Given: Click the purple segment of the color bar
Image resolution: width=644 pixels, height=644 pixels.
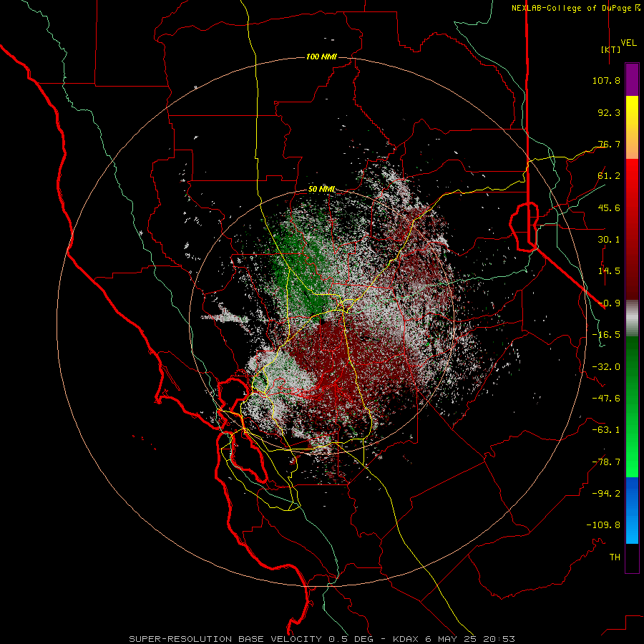Looking at the screenshot, I should click(x=632, y=79).
